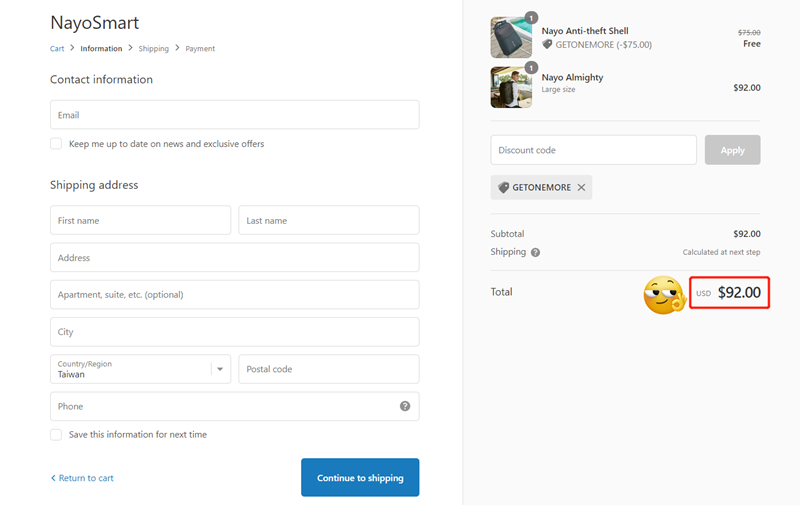This screenshot has width=800, height=505.
Task: Check Save this information for next time
Action: [x=56, y=434]
